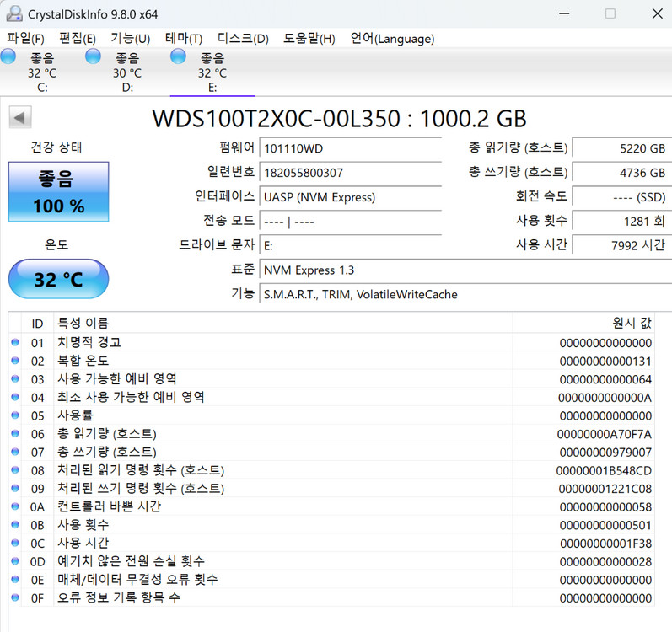The image size is (672, 632).
Task: Click the features field S.M.A.R.T., TRIM, VolatileWriteCache
Action: [x=466, y=295]
